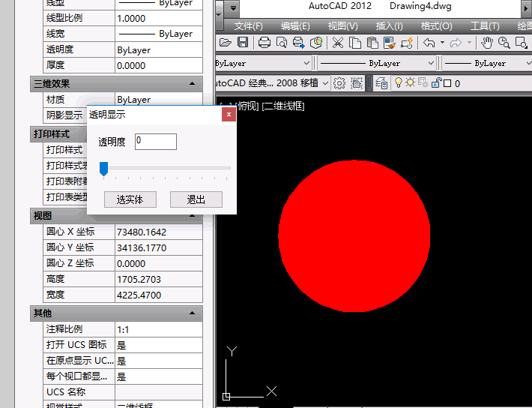Click the 高度 value 1705.2703
532x408 pixels.
tap(159, 279)
